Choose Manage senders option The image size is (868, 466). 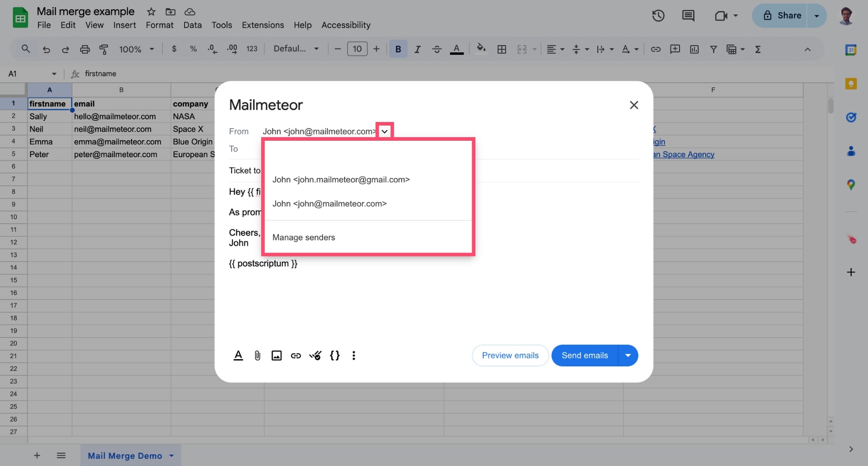368,237
